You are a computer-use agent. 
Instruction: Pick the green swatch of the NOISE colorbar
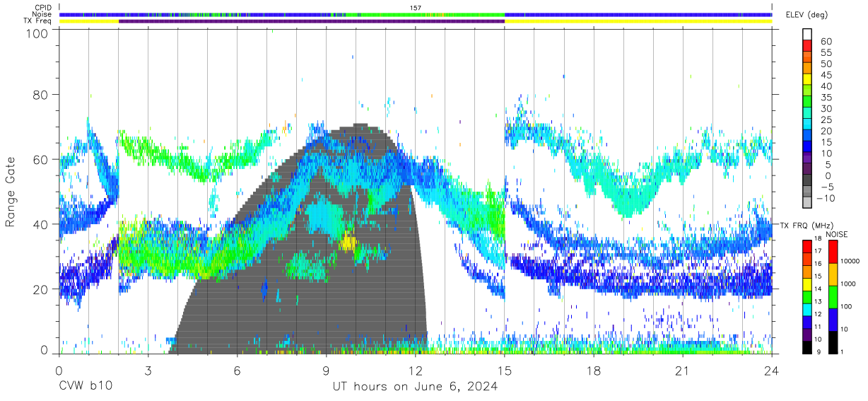pos(833,296)
